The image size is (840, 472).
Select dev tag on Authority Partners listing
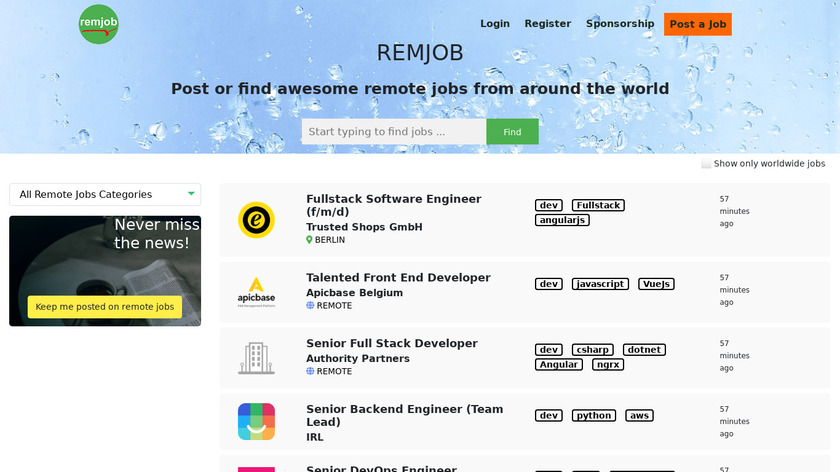pos(549,350)
